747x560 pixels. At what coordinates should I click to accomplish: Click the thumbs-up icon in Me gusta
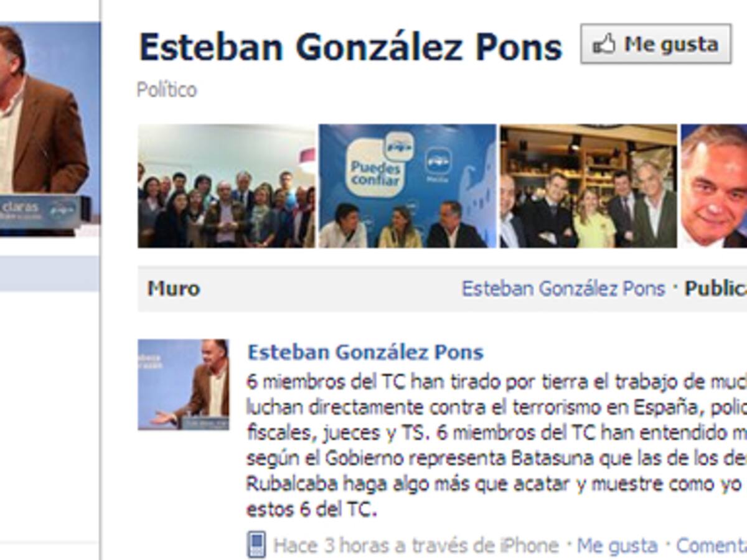604,44
